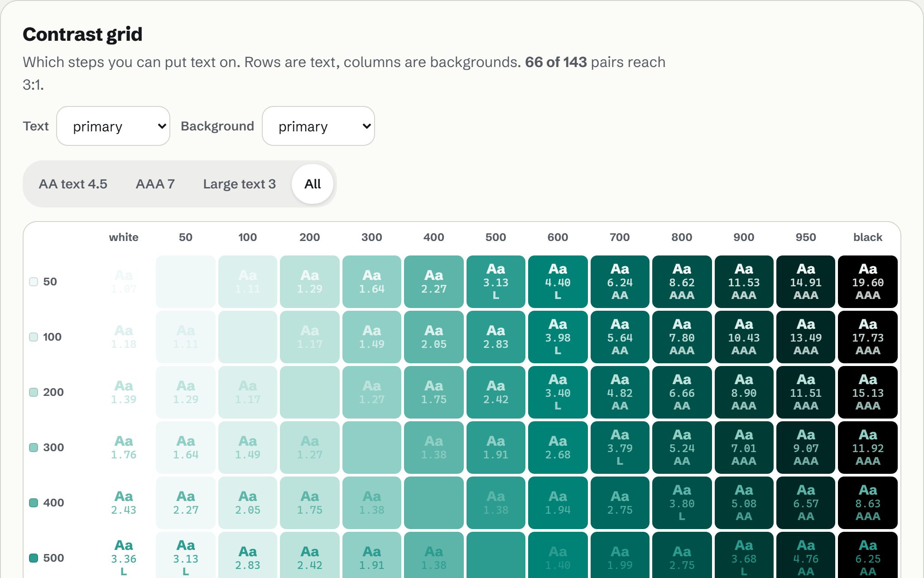Click the black column header

pyautogui.click(x=868, y=237)
